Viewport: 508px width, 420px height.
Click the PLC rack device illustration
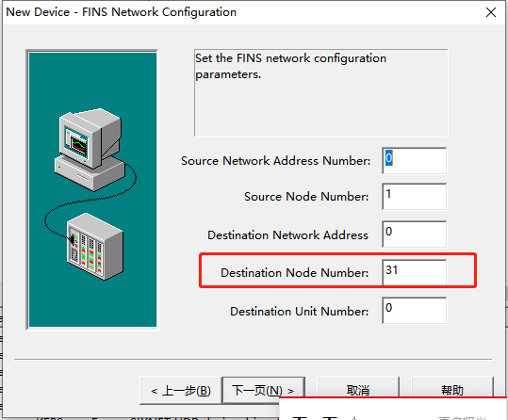pos(94,247)
